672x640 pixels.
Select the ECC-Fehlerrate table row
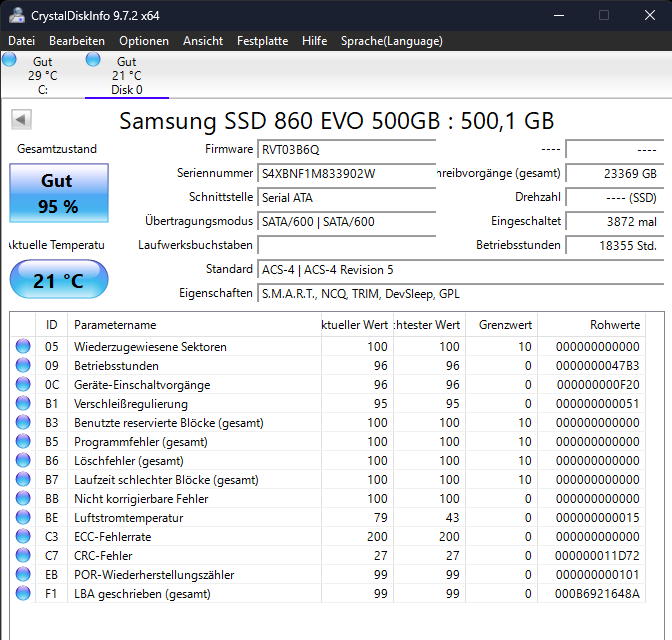tap(328, 536)
